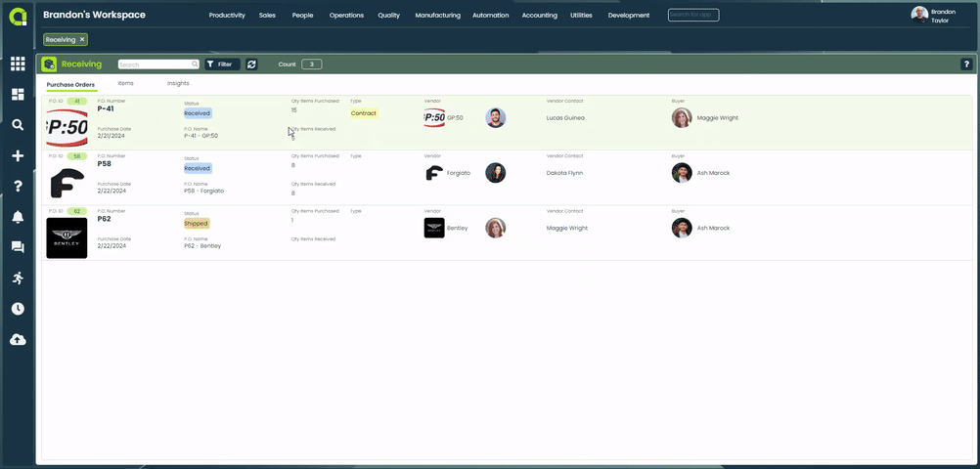Click the Received status badge for P-41
The image size is (980, 469).
pyautogui.click(x=198, y=113)
